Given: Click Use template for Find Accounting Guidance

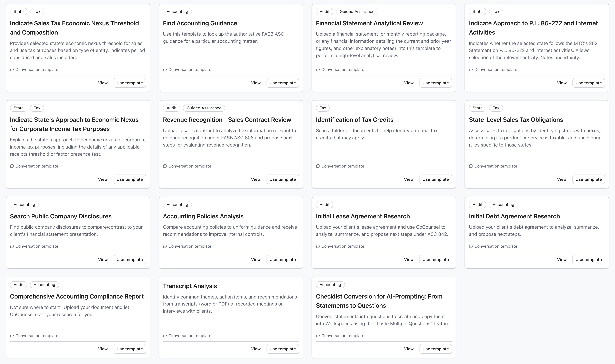Looking at the screenshot, I should click(282, 83).
